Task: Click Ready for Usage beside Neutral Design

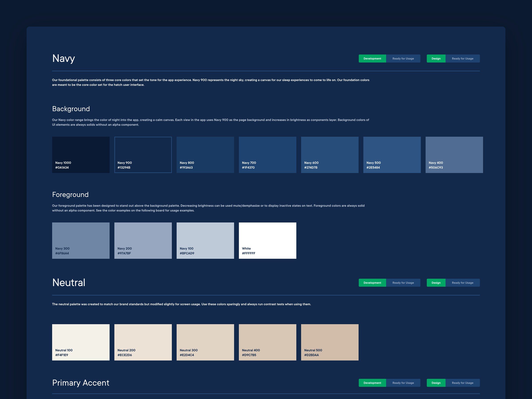Action: [462, 283]
